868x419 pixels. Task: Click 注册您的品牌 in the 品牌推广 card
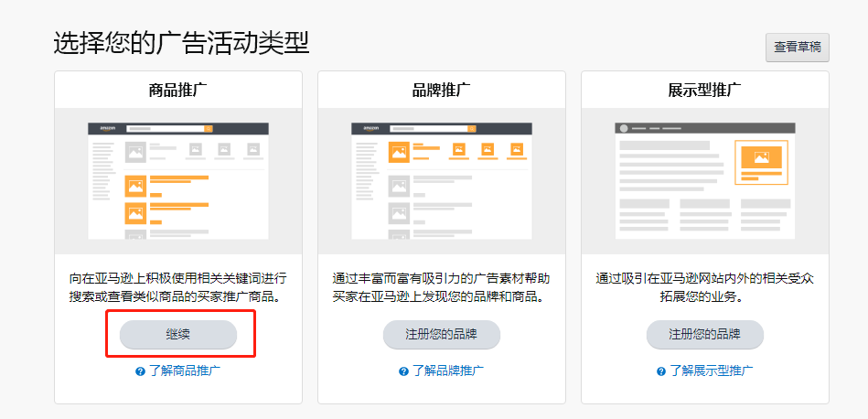(x=441, y=334)
